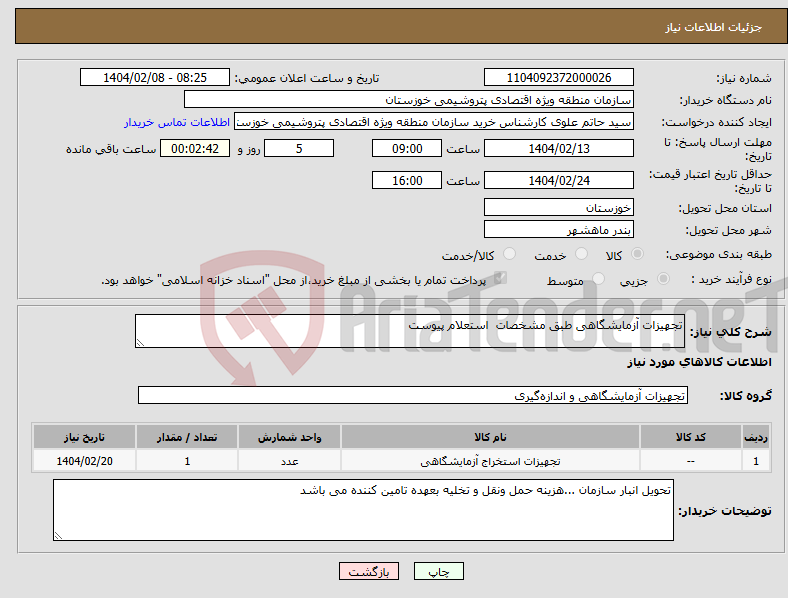This screenshot has width=788, height=598.
Task: Click the validity time field 16:00
Action: [x=407, y=180]
